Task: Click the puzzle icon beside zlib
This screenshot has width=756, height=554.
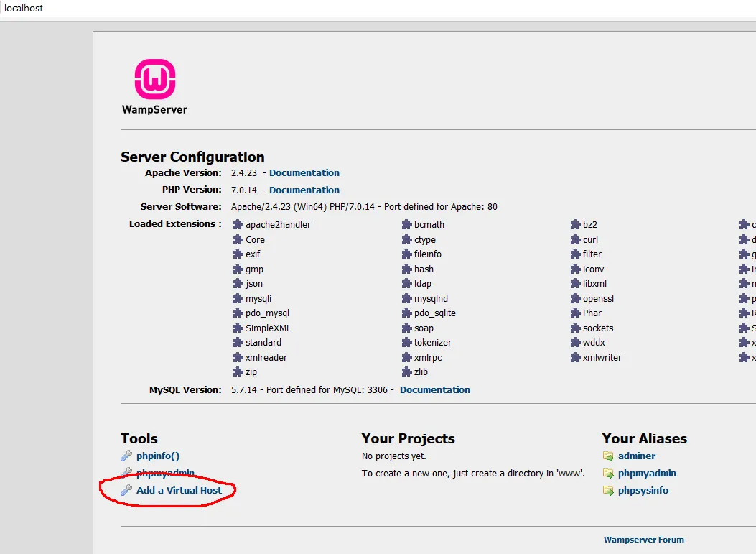Action: (406, 371)
